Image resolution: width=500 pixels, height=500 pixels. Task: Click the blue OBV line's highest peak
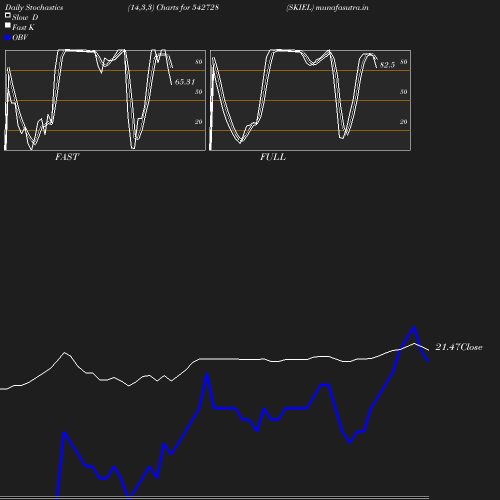click(414, 328)
